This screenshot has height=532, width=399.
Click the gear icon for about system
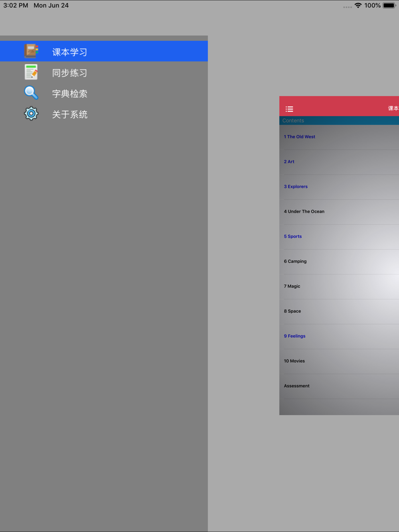pyautogui.click(x=31, y=114)
